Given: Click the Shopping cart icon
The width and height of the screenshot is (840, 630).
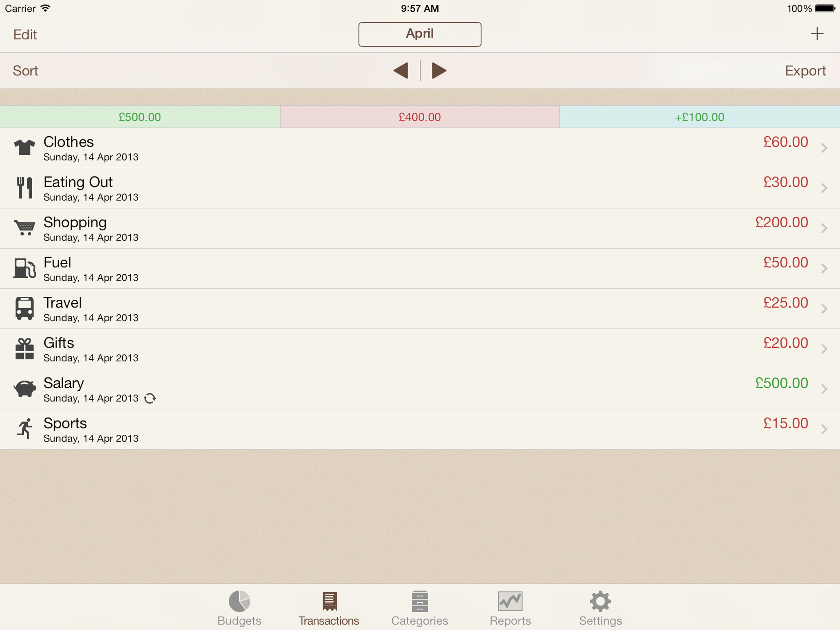Looking at the screenshot, I should [x=25, y=228].
